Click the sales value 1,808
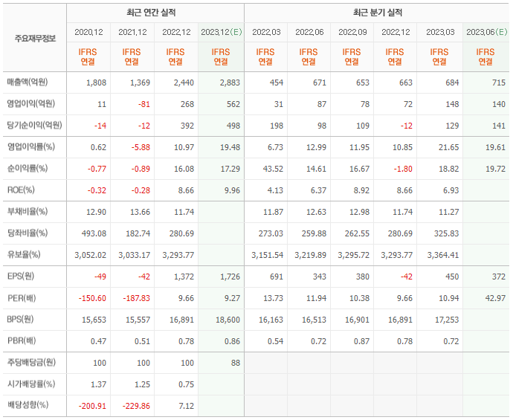The height and width of the screenshot is (420, 513). [96, 83]
